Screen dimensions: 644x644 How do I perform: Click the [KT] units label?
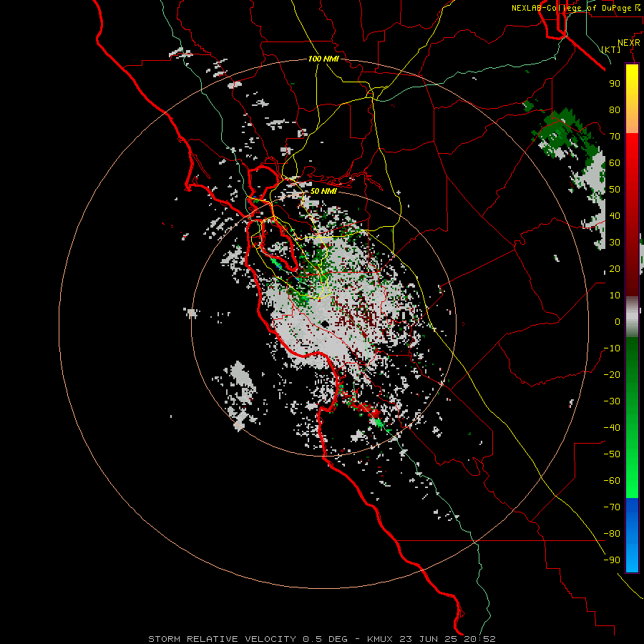(611, 49)
